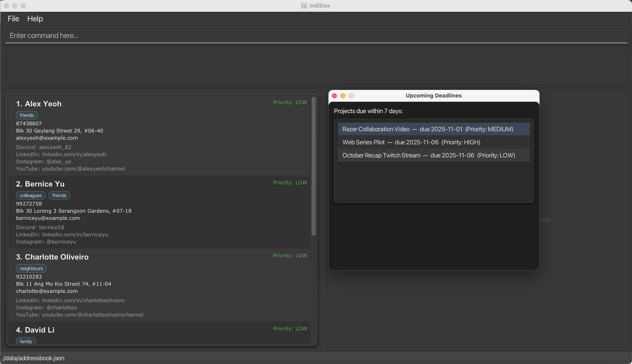632x364 pixels.
Task: Click email charlotte@example.com
Action: click(47, 291)
